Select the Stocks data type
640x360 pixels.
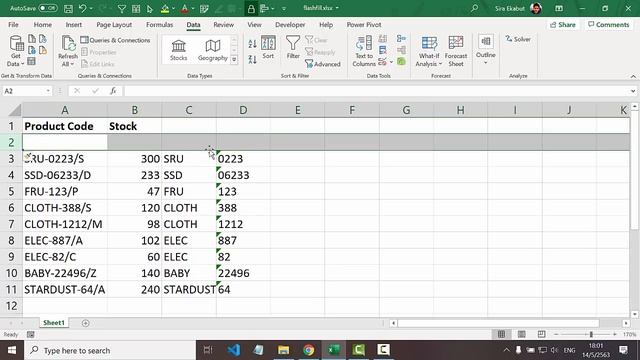[x=178, y=50]
